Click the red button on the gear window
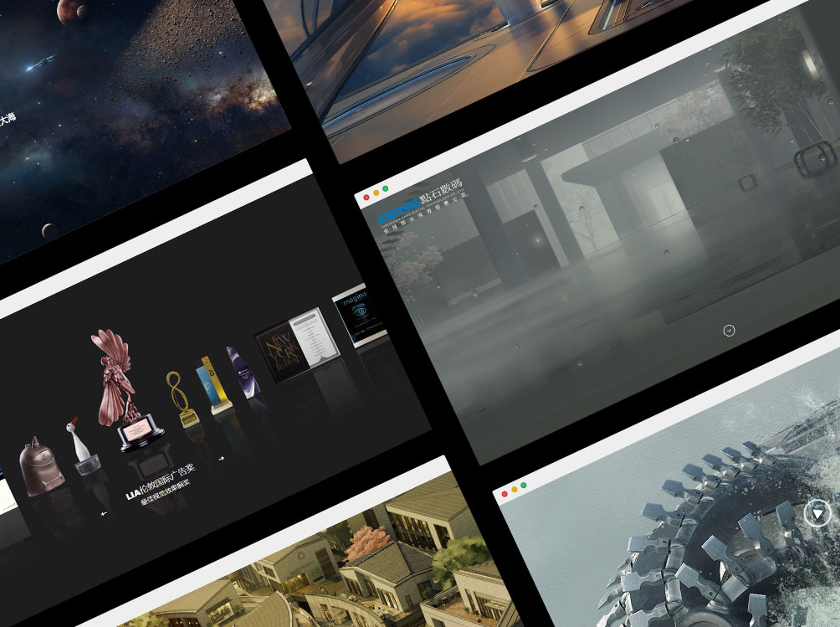Image resolution: width=840 pixels, height=627 pixels. pyautogui.click(x=505, y=494)
